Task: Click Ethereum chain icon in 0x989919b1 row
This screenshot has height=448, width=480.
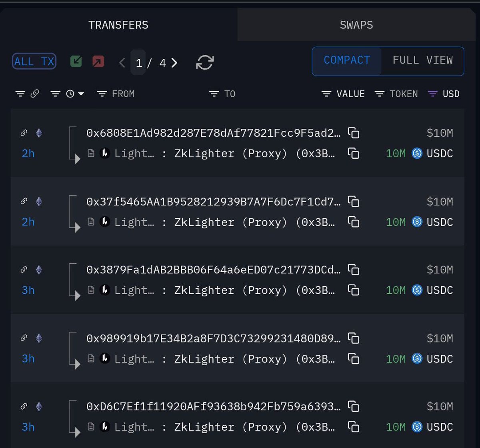Action: [39, 338]
